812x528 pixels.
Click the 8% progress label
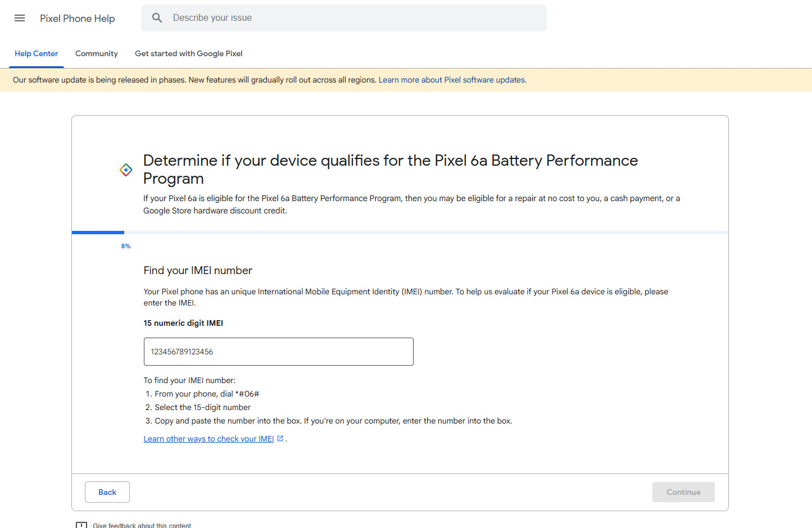coord(126,246)
